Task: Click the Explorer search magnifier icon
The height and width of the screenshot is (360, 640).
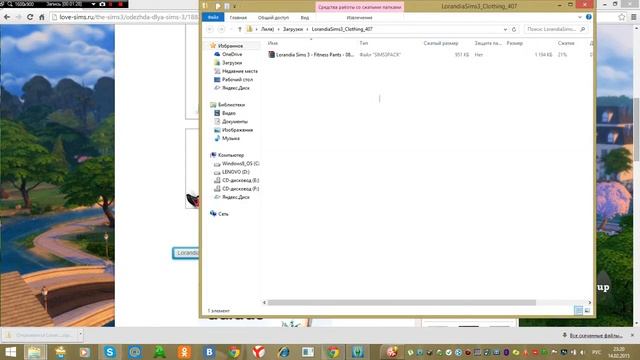Action: click(x=583, y=29)
